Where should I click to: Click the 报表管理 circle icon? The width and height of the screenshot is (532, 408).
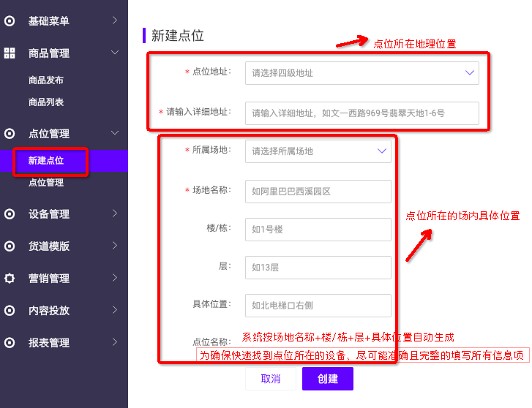(10, 342)
